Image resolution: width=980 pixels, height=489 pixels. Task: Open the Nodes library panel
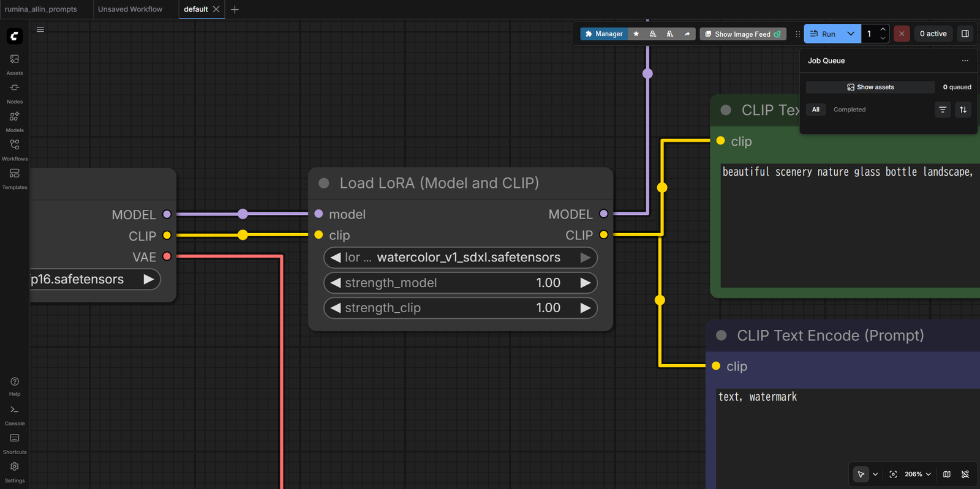15,92
